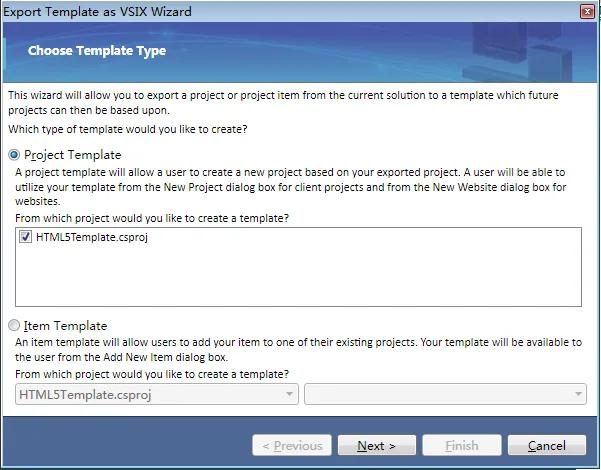601x470 pixels.
Task: Open the HTML5Template.csproj project combo box
Action: pos(150,394)
